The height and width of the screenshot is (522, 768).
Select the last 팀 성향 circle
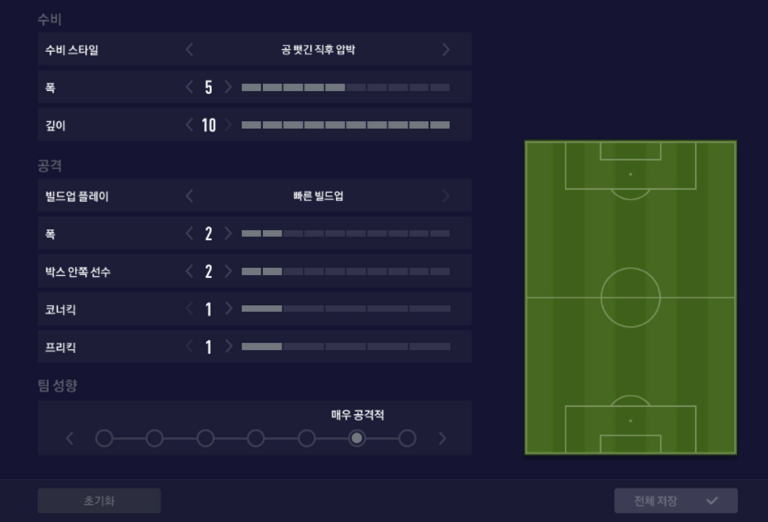[x=407, y=438]
